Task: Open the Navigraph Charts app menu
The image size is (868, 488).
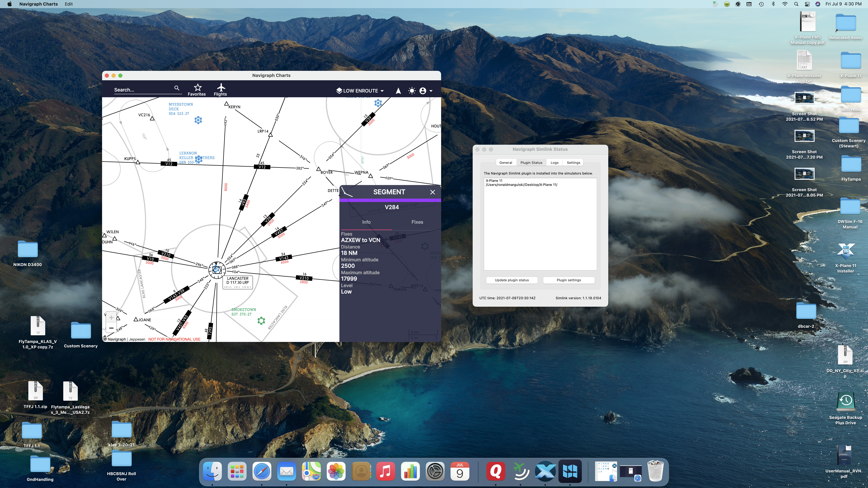Action: click(38, 4)
